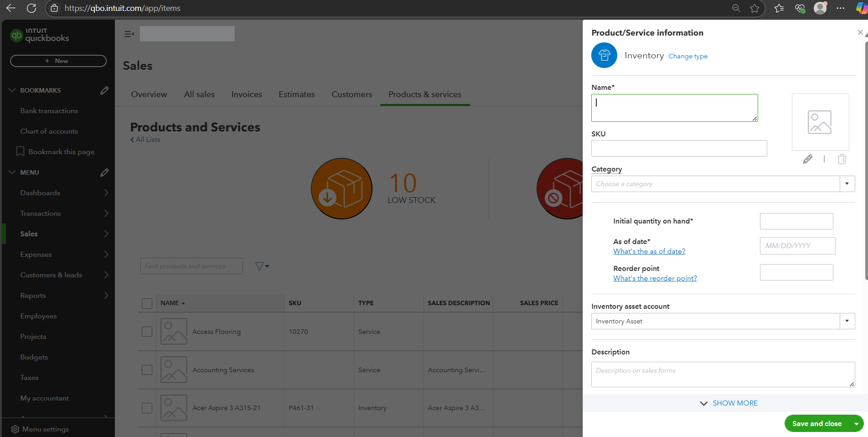The image size is (868, 437).
Task: Click the product Name text field
Action: tap(675, 108)
